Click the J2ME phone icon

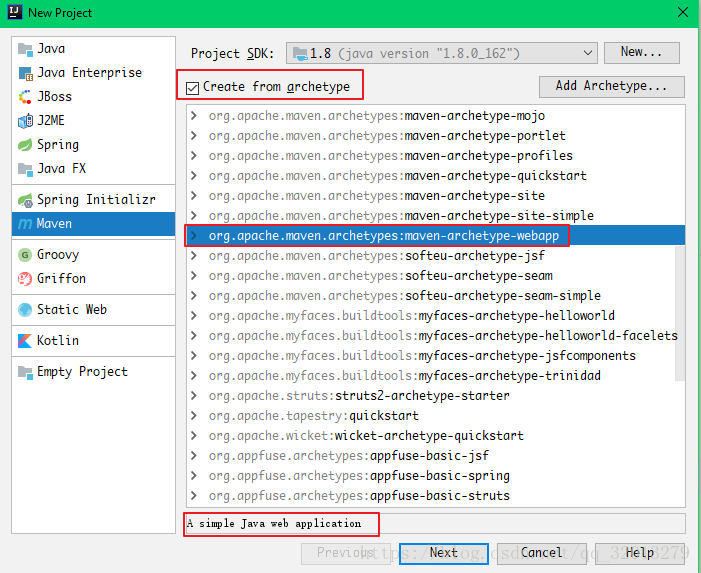tap(25, 121)
